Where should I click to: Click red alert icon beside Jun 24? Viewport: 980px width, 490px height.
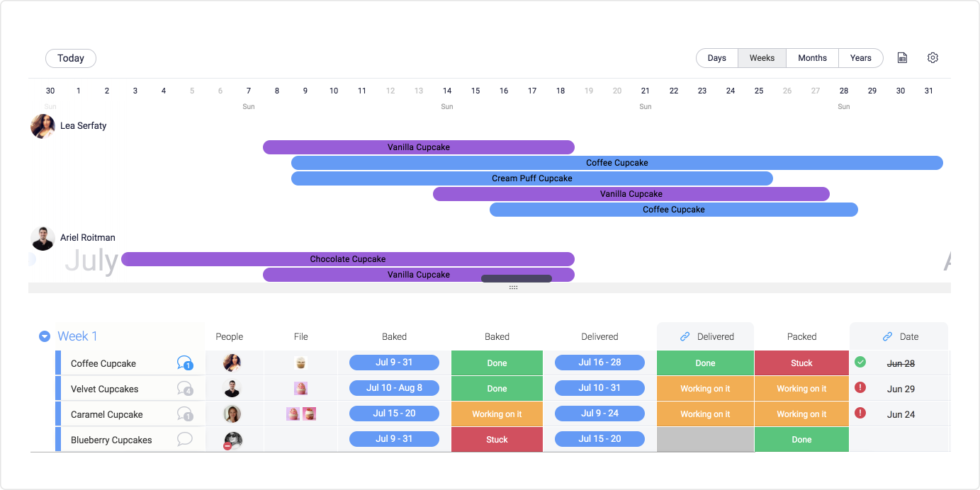[860, 413]
